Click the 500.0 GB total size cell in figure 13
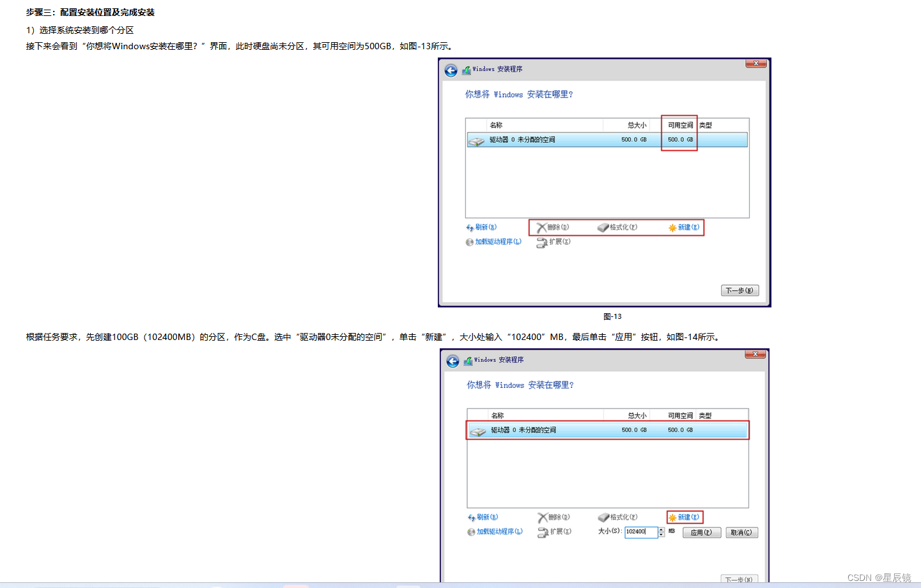 point(634,140)
